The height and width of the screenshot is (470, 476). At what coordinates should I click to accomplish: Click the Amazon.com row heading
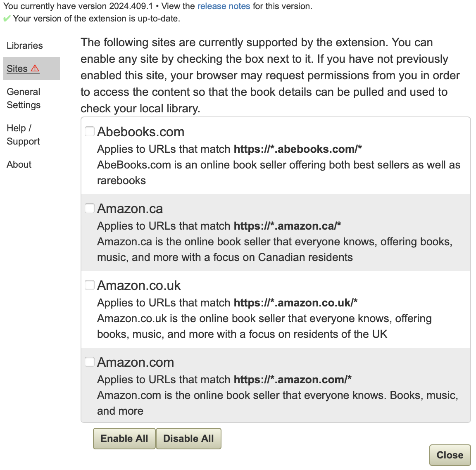coord(135,362)
